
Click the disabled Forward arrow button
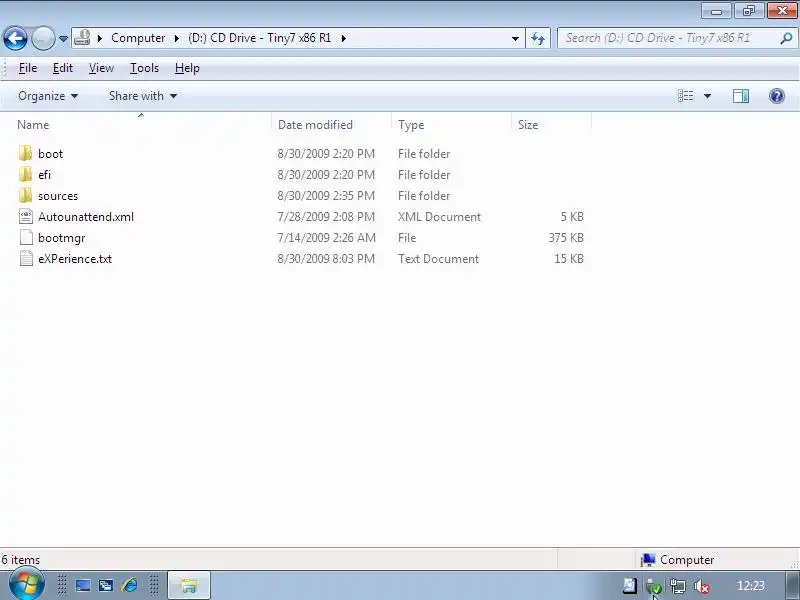[x=43, y=38]
